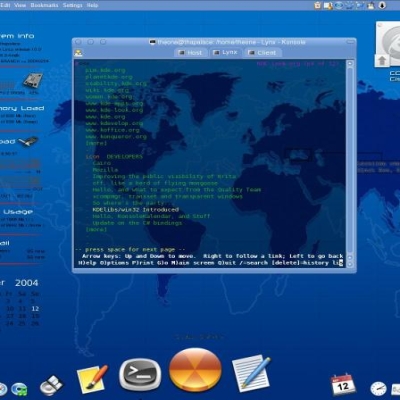
Task: Follow the www.koffice.org link
Action: click(112, 130)
